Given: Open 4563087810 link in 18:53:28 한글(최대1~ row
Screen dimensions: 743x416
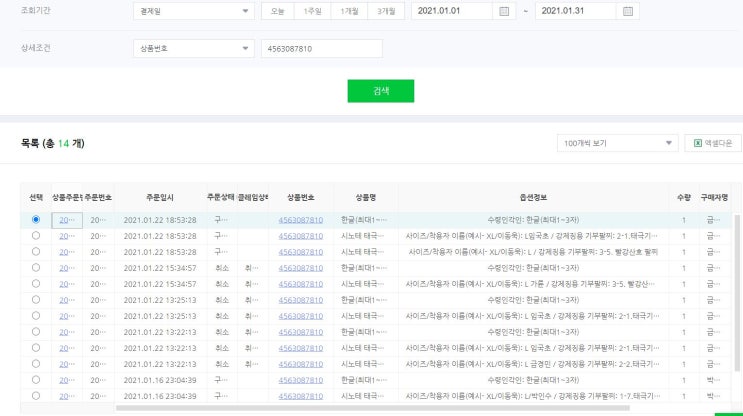Looking at the screenshot, I should click(300, 220).
